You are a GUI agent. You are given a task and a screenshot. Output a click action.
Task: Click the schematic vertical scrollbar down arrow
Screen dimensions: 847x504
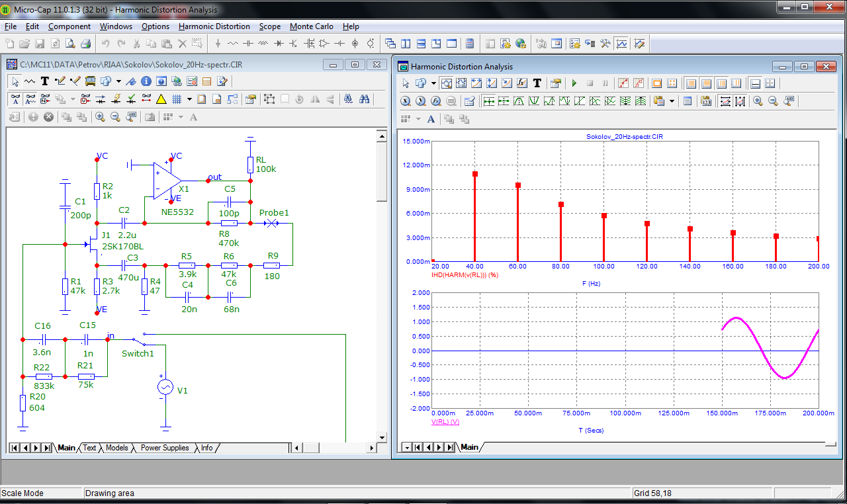pyautogui.click(x=381, y=437)
